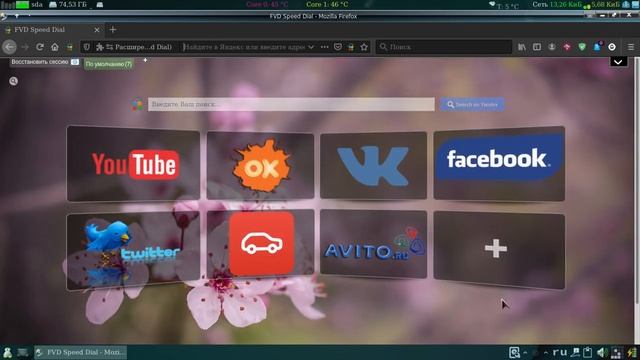
Task: Open a new tab with the plus button
Action: (x=113, y=29)
